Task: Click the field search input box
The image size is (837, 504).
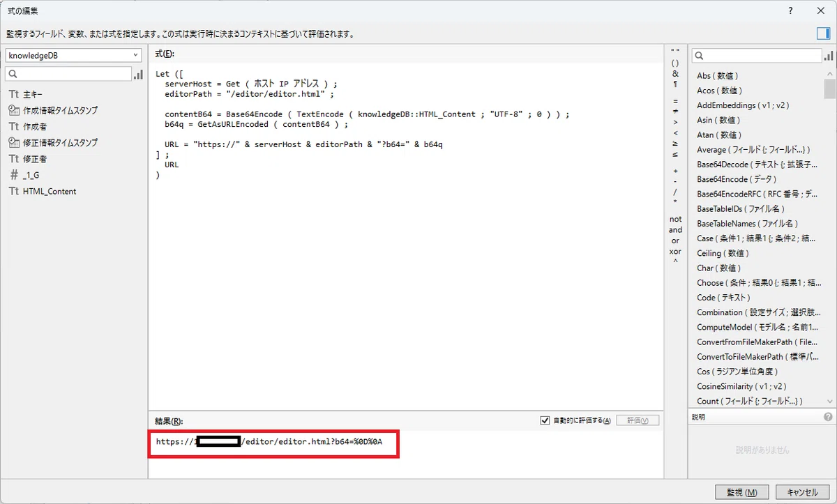Action: [68, 74]
